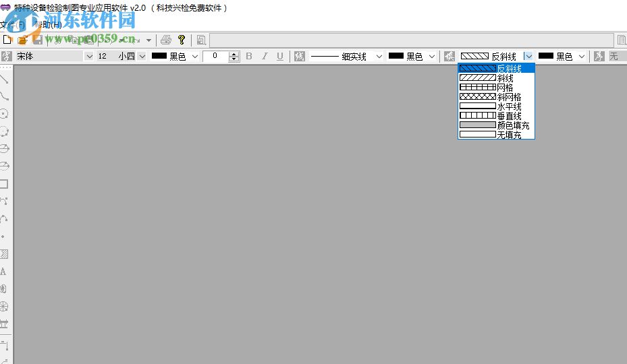Image resolution: width=627 pixels, height=364 pixels.
Task: Select the rectangle drawing tool
Action: click(5, 184)
